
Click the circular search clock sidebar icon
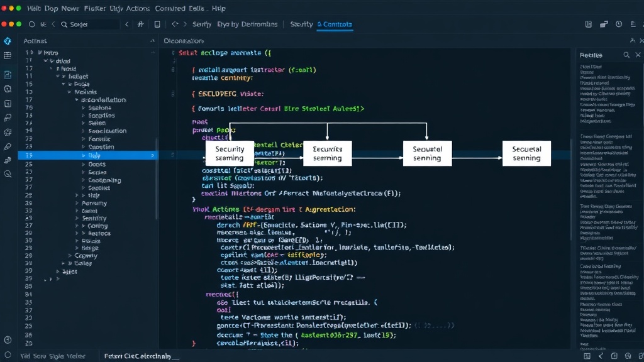8,89
